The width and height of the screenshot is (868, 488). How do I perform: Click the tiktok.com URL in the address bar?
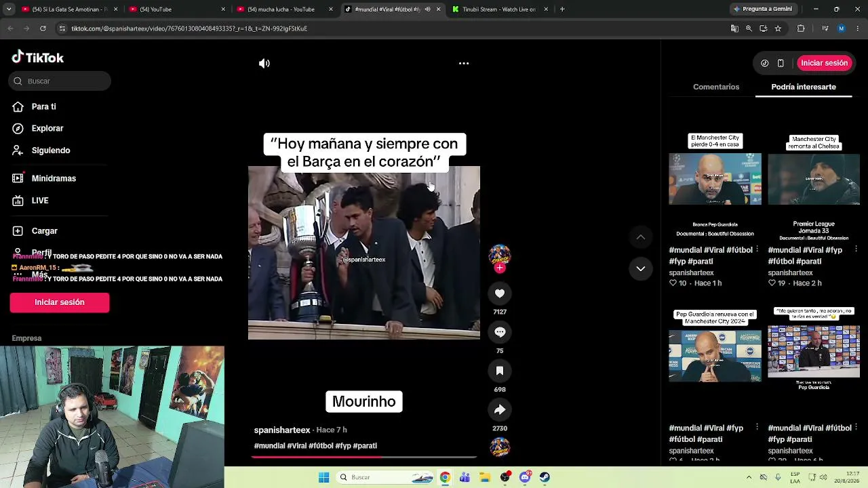[189, 28]
